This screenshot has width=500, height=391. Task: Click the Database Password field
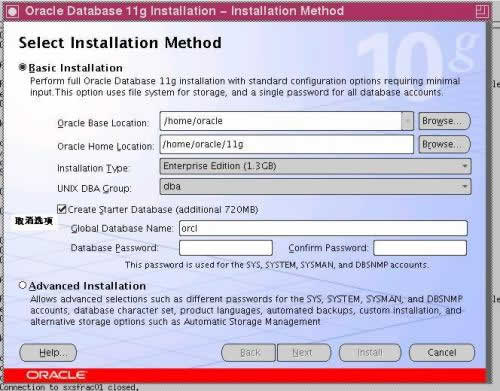point(226,248)
